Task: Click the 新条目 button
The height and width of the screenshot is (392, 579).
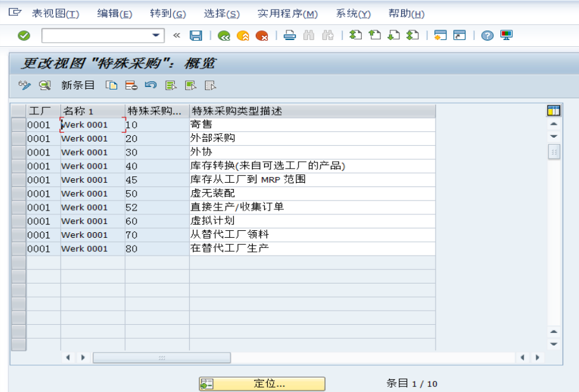Action: tap(78, 86)
